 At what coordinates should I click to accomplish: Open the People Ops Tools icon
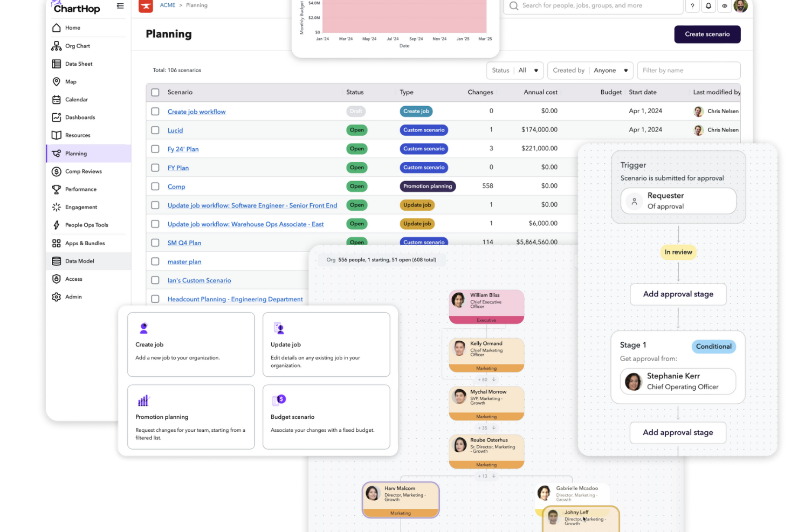56,225
